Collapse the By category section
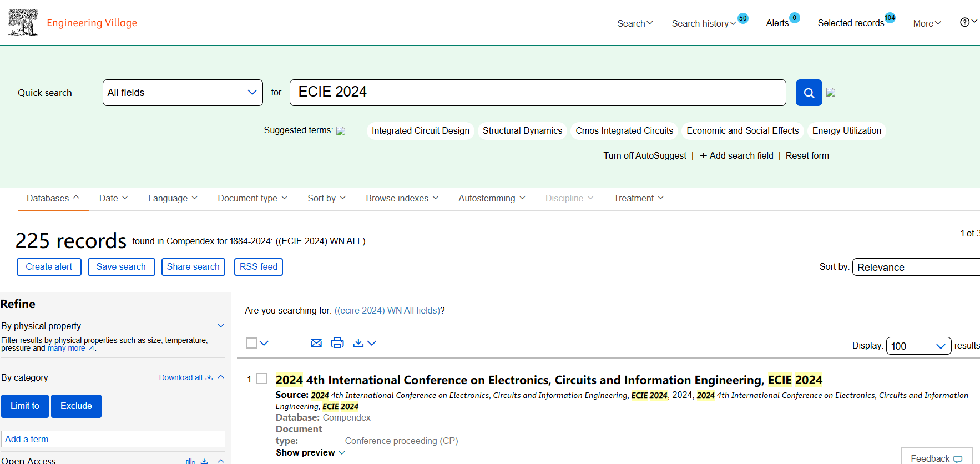Image resolution: width=980 pixels, height=464 pixels. pyautogui.click(x=221, y=377)
